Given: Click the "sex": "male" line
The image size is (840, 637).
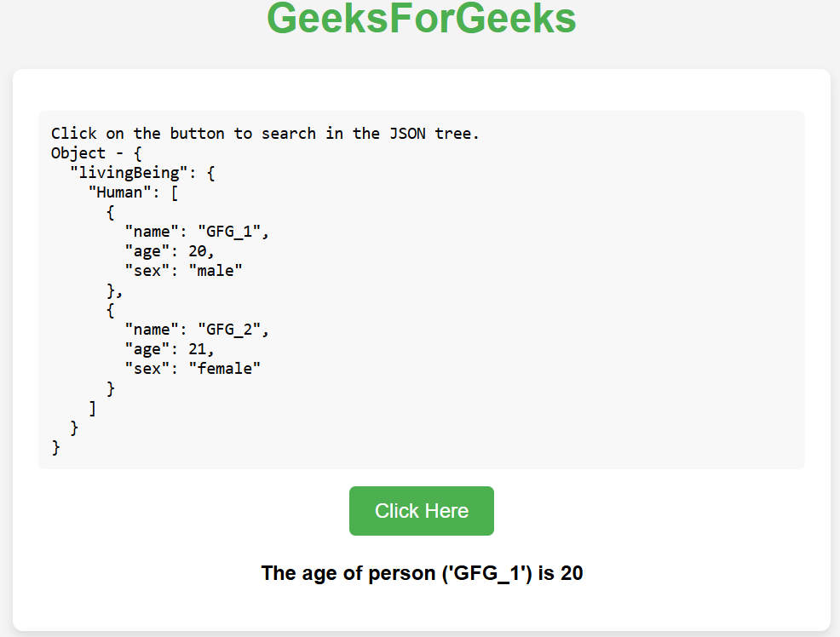Looking at the screenshot, I should (x=183, y=271).
